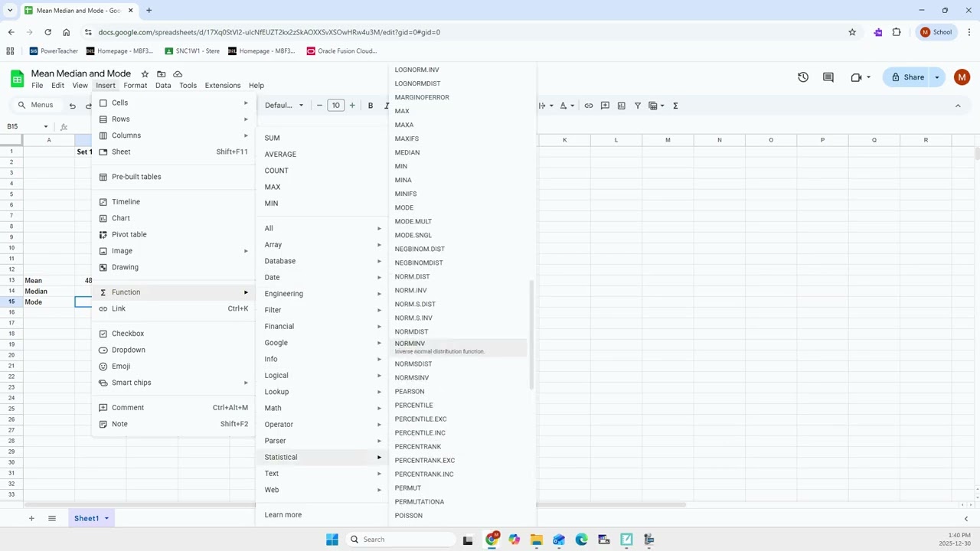Expand the Smart chips submenu

[x=174, y=383]
